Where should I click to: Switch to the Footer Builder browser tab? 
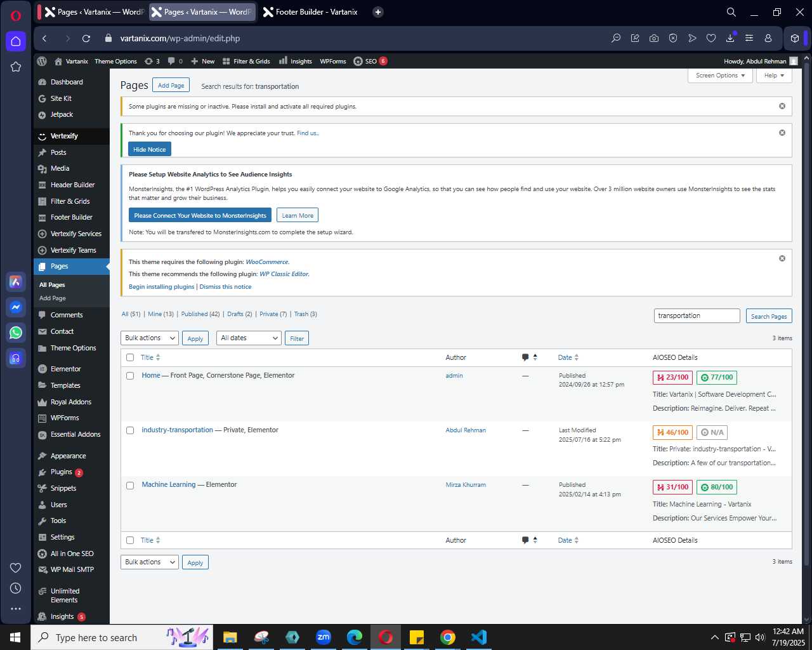pyautogui.click(x=311, y=12)
